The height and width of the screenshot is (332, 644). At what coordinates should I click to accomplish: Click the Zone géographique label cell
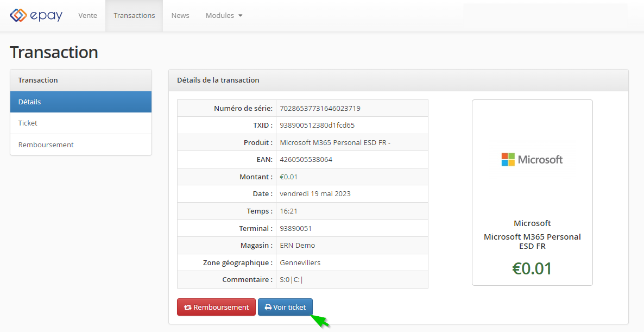click(x=227, y=262)
